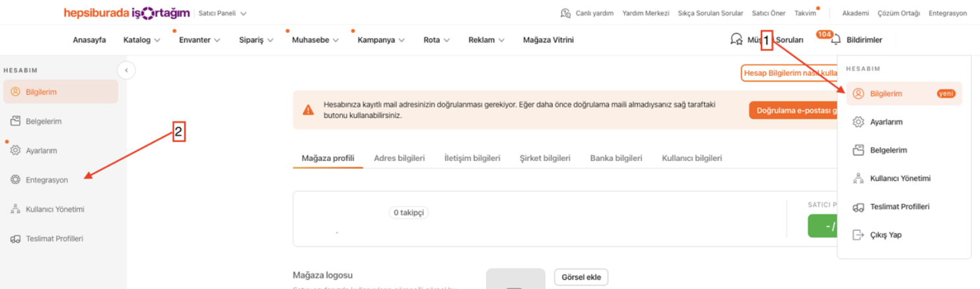Click the green seller score button
Screen dimensions: 980x289
(823, 226)
